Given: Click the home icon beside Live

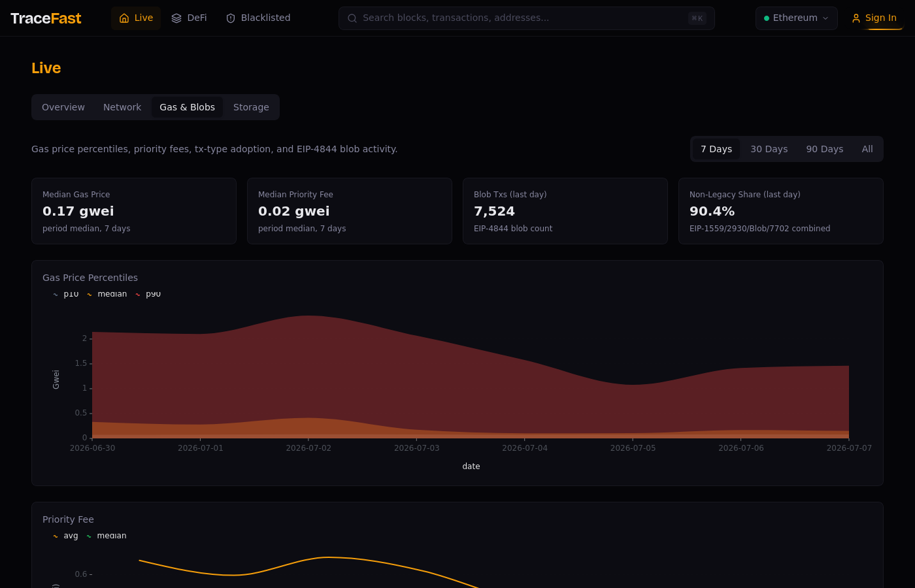Looking at the screenshot, I should click(x=124, y=18).
